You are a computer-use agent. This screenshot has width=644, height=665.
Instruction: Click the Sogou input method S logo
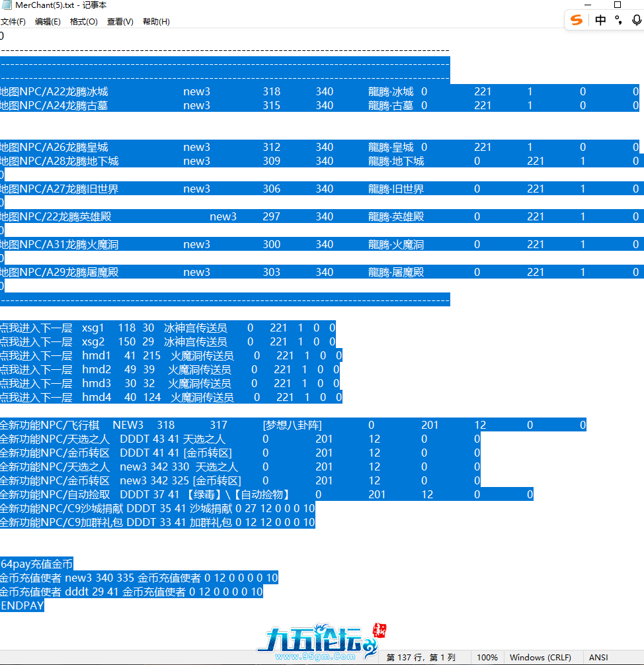576,20
